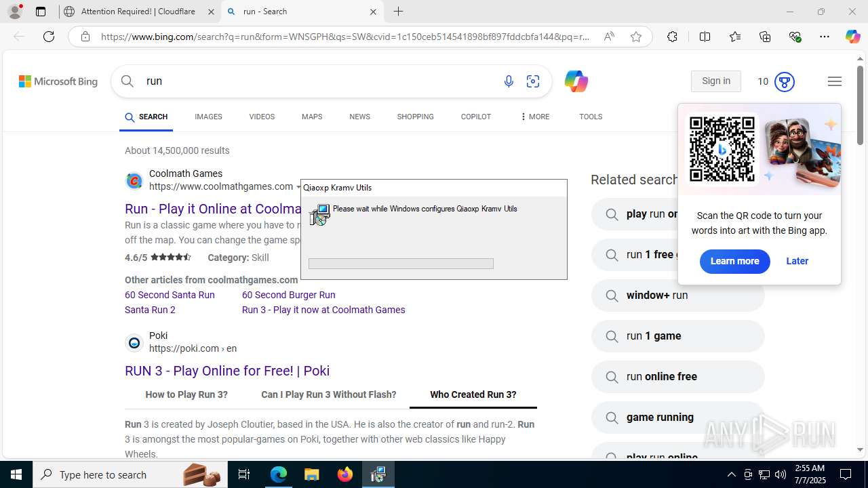Open Santa Run 2 link

(x=150, y=310)
